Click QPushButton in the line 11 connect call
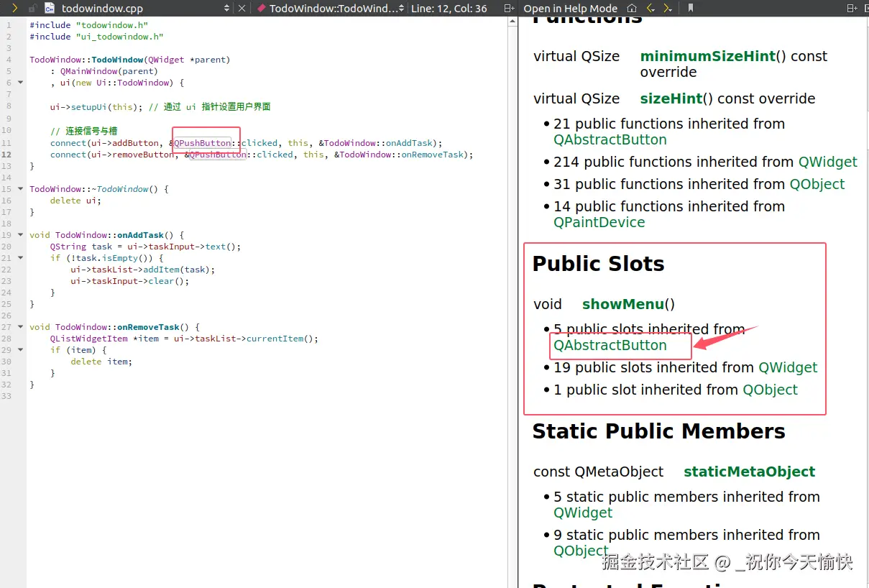Viewport: 869px width, 588px height. 203,143
